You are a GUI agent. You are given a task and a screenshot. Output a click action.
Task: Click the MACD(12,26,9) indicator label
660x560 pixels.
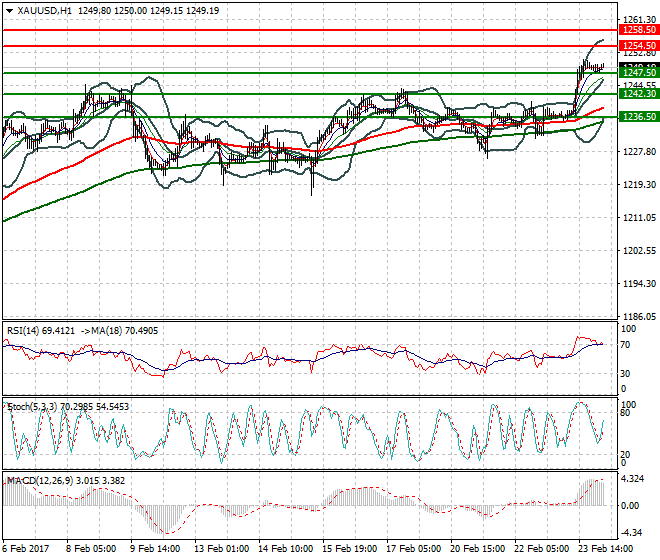pos(40,481)
